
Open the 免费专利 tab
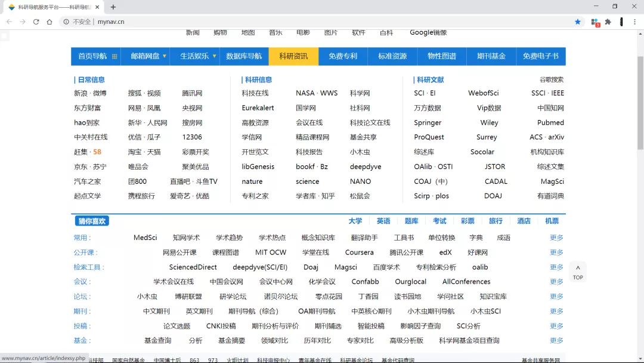(x=343, y=56)
